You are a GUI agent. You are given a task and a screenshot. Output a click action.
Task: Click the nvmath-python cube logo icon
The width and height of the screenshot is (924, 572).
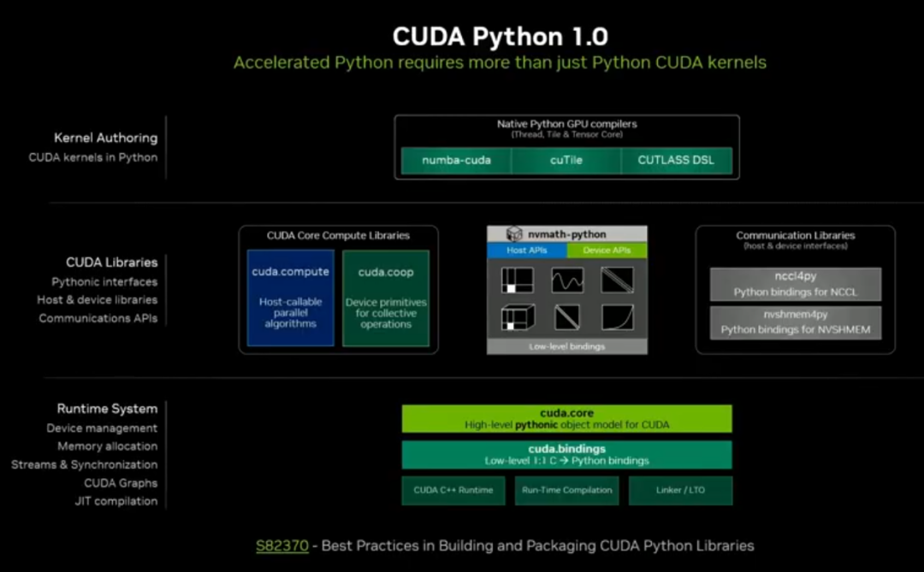click(x=514, y=234)
